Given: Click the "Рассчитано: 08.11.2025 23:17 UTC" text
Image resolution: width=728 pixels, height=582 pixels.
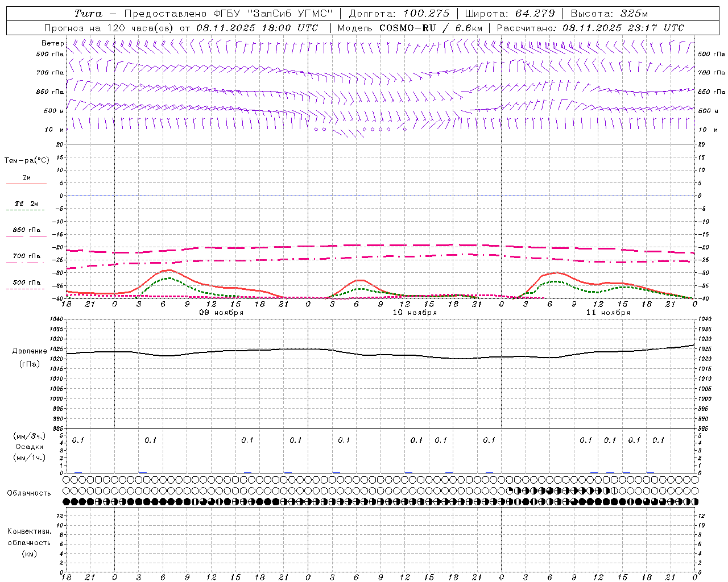Looking at the screenshot, I should coord(590,28).
